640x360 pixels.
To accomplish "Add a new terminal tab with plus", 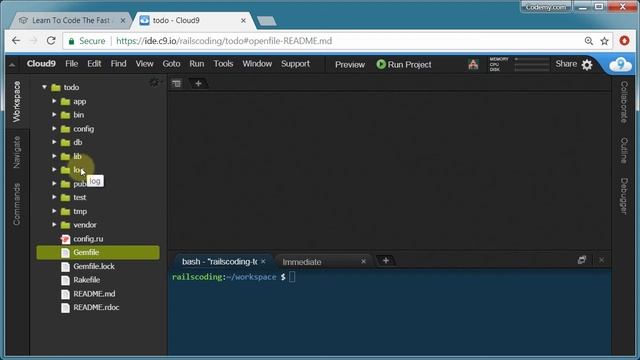I will point(386,260).
